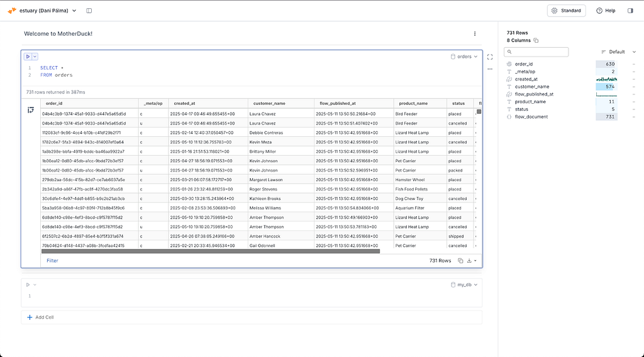Open the my_db database selector
Image resolution: width=644 pixels, height=357 pixels.
point(464,285)
